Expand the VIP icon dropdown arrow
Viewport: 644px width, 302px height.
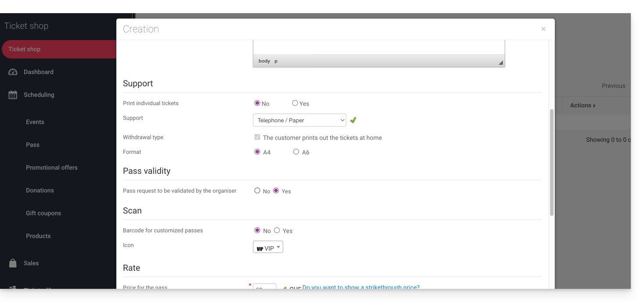(x=278, y=247)
